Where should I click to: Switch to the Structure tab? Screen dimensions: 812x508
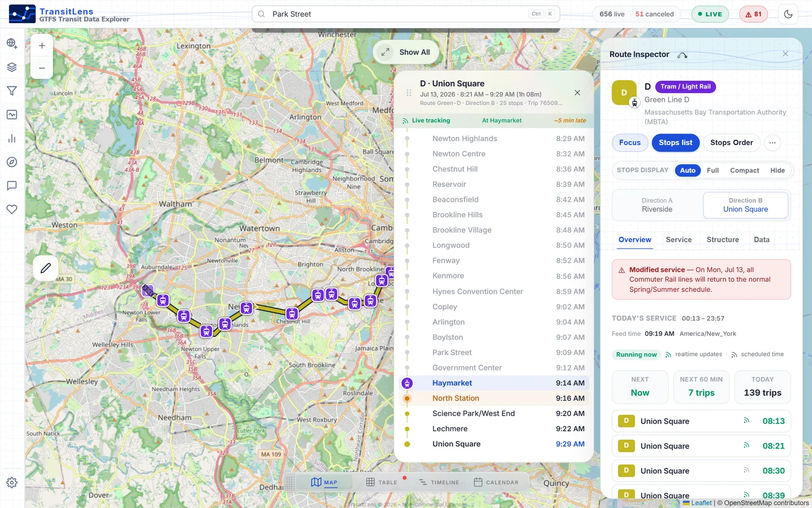click(723, 240)
